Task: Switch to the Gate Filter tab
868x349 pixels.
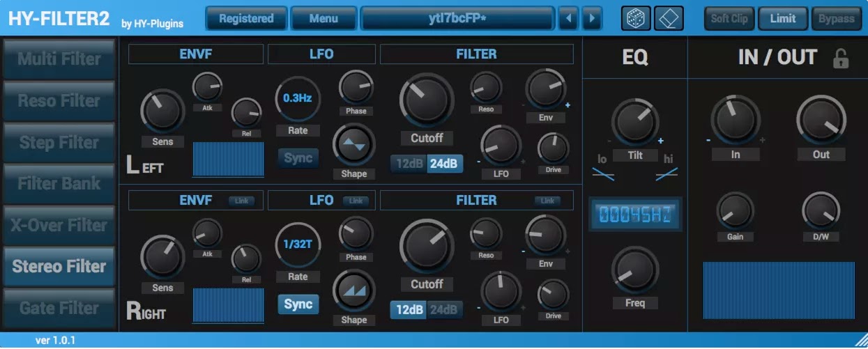Action: pos(59,308)
